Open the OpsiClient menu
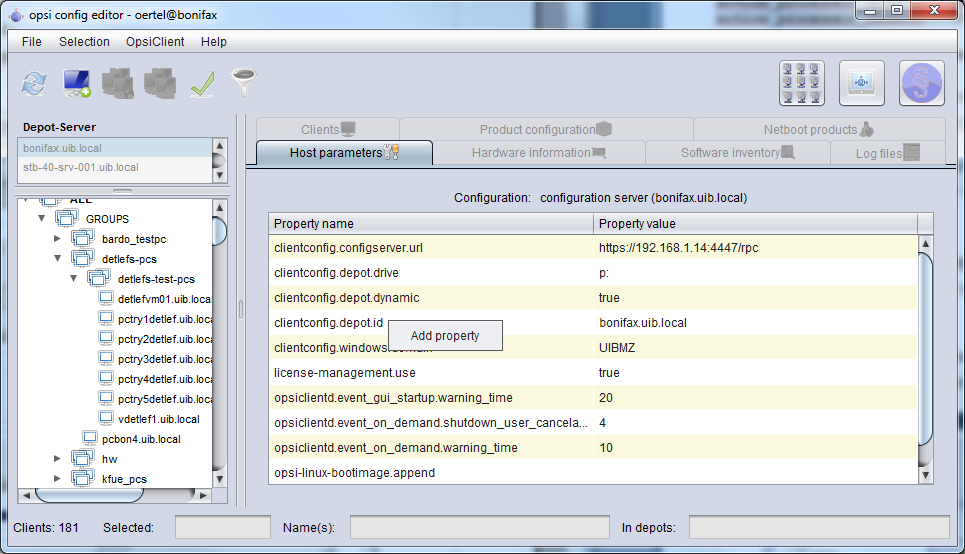This screenshot has width=965, height=554. click(x=155, y=42)
